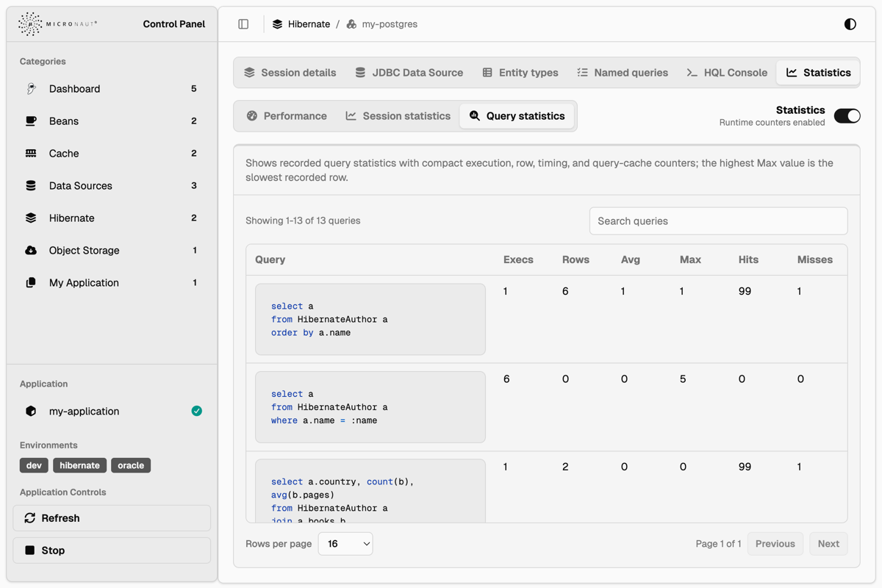Image resolution: width=882 pixels, height=588 pixels.
Task: Click the my-application cube icon
Action: [x=31, y=412]
